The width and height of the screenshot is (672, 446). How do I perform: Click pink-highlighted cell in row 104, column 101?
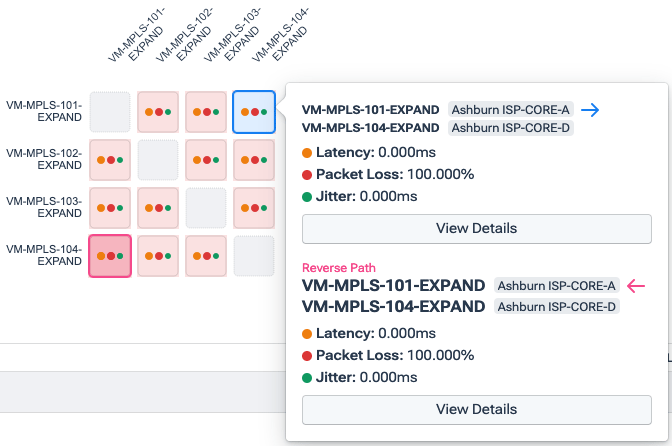click(x=109, y=255)
